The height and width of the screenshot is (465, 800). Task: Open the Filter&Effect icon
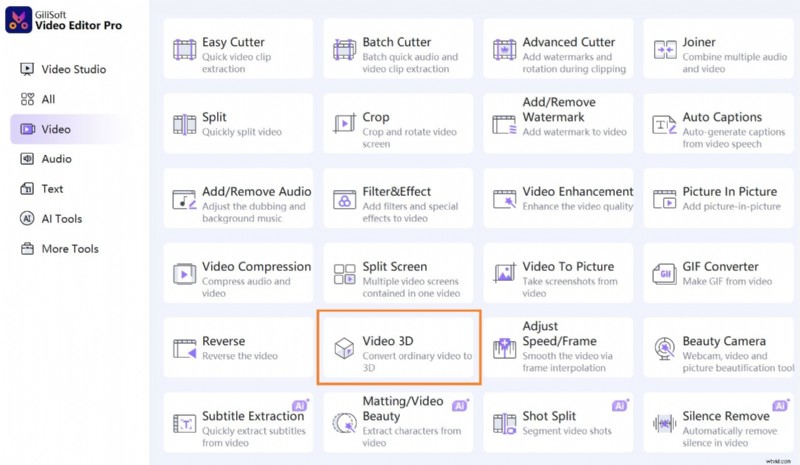pyautogui.click(x=344, y=200)
